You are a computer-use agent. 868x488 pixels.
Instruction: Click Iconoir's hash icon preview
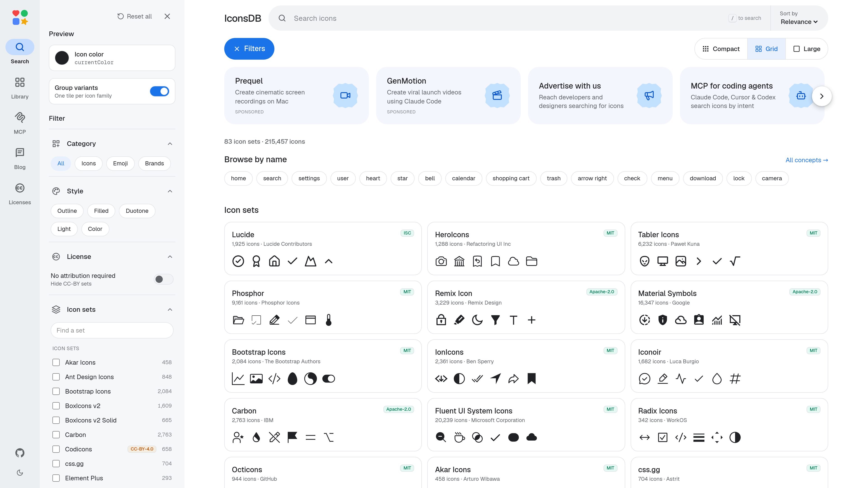pyautogui.click(x=735, y=379)
